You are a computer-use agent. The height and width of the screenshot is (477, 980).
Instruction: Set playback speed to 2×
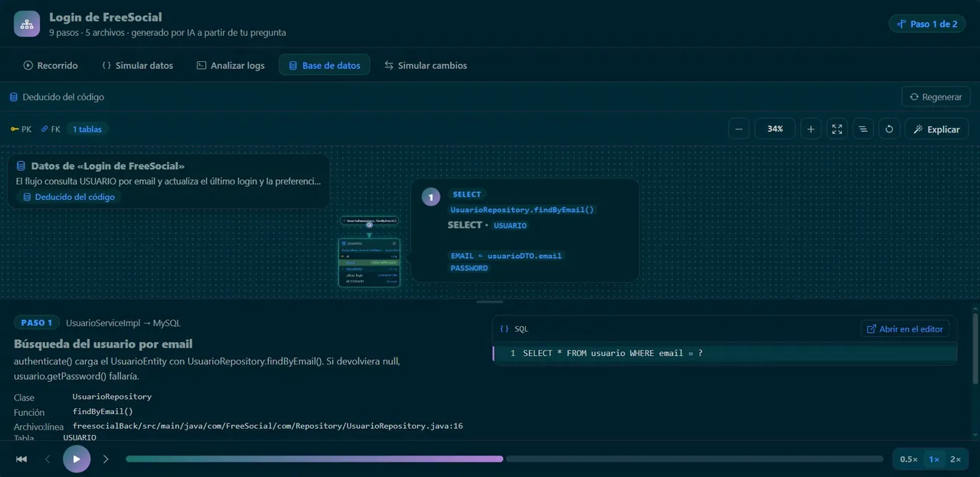pyautogui.click(x=955, y=459)
